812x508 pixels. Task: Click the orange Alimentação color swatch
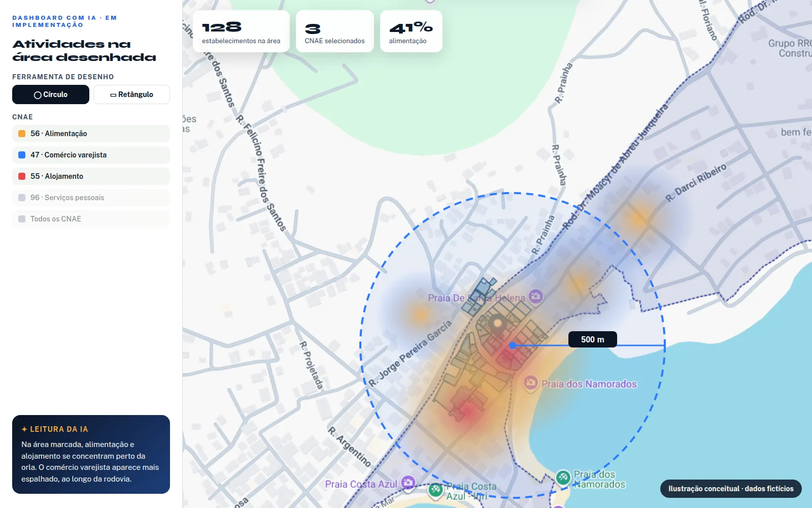pos(22,134)
